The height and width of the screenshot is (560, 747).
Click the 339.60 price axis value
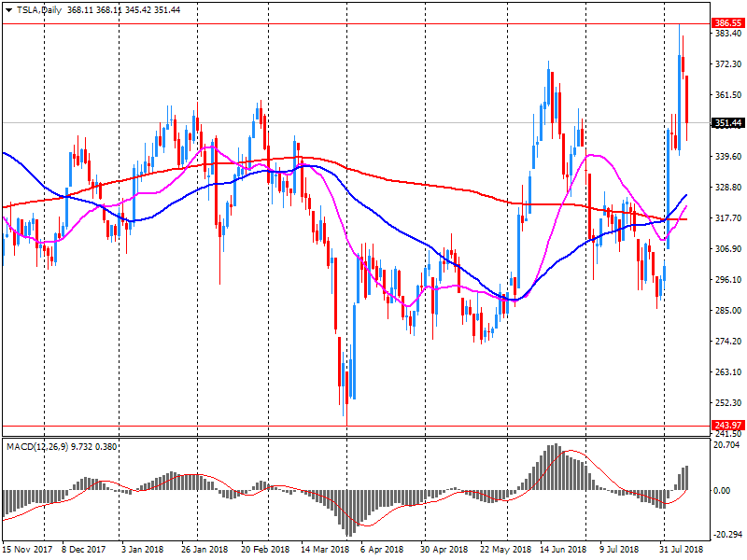tap(728, 156)
